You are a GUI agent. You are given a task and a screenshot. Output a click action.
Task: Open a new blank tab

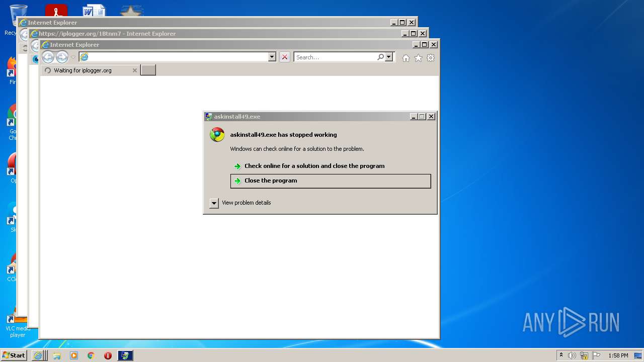[148, 70]
